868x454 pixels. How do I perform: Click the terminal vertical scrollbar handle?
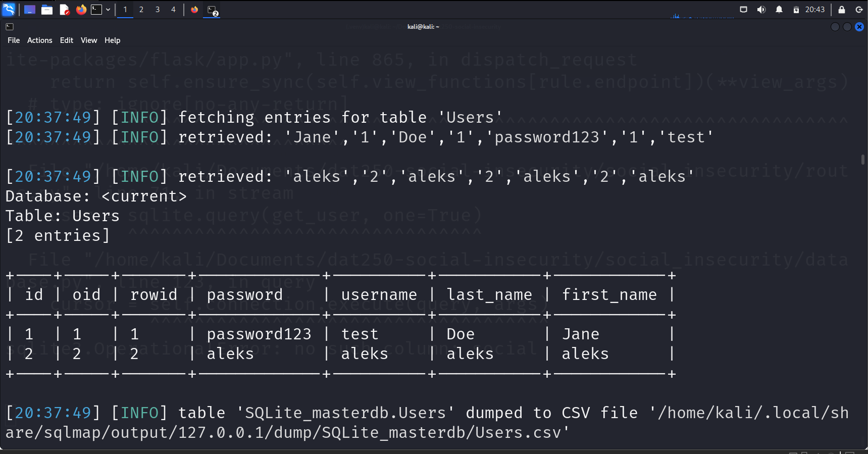point(863,160)
